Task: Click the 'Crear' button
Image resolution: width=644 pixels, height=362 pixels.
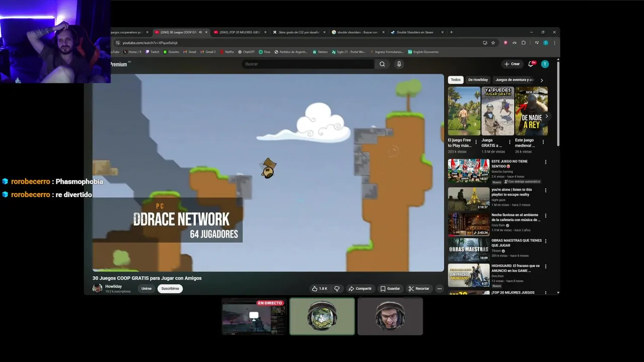Action: [512, 64]
